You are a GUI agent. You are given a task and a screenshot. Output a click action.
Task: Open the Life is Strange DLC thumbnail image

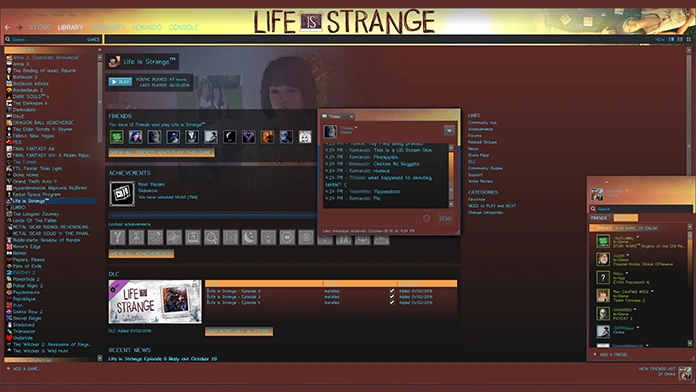pyautogui.click(x=155, y=301)
